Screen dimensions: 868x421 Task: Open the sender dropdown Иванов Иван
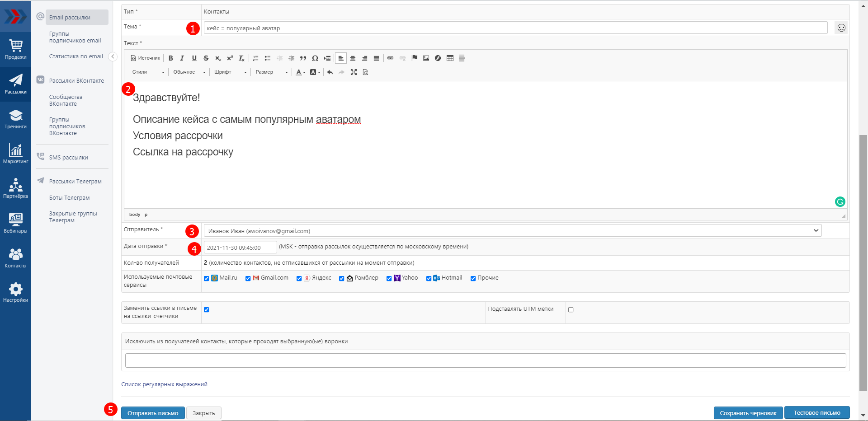tap(512, 231)
